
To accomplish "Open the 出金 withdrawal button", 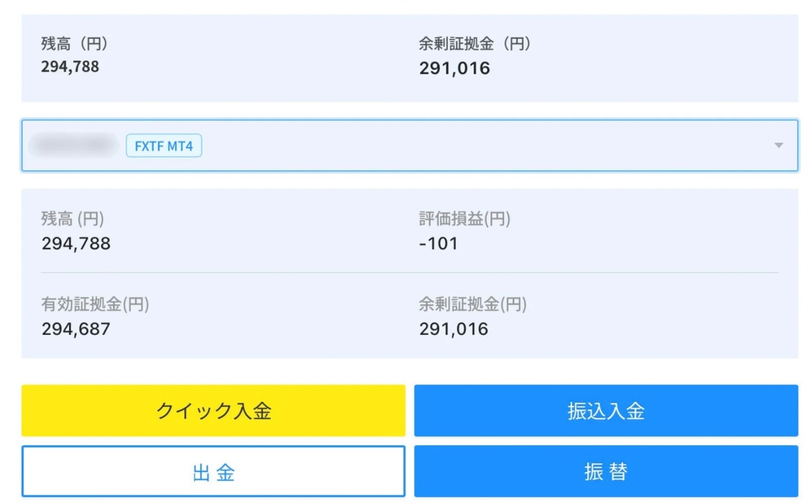I will pyautogui.click(x=213, y=472).
